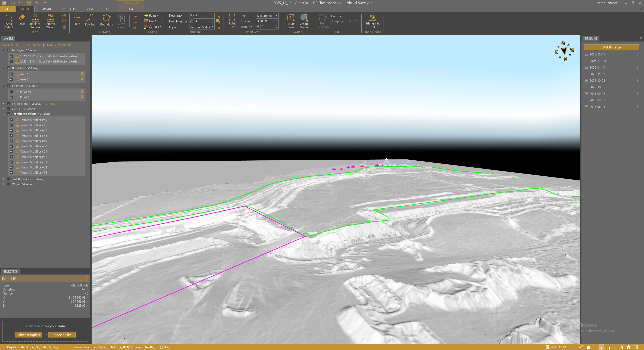This screenshot has width=644, height=350.
Task: Click Turn Selection Off link
Action: pyautogui.click(x=59, y=45)
